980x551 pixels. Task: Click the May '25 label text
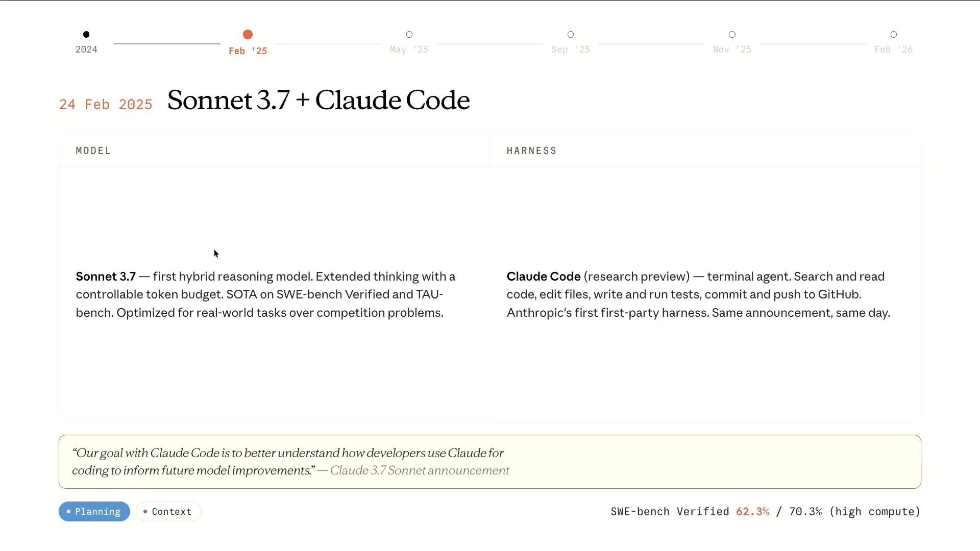409,49
